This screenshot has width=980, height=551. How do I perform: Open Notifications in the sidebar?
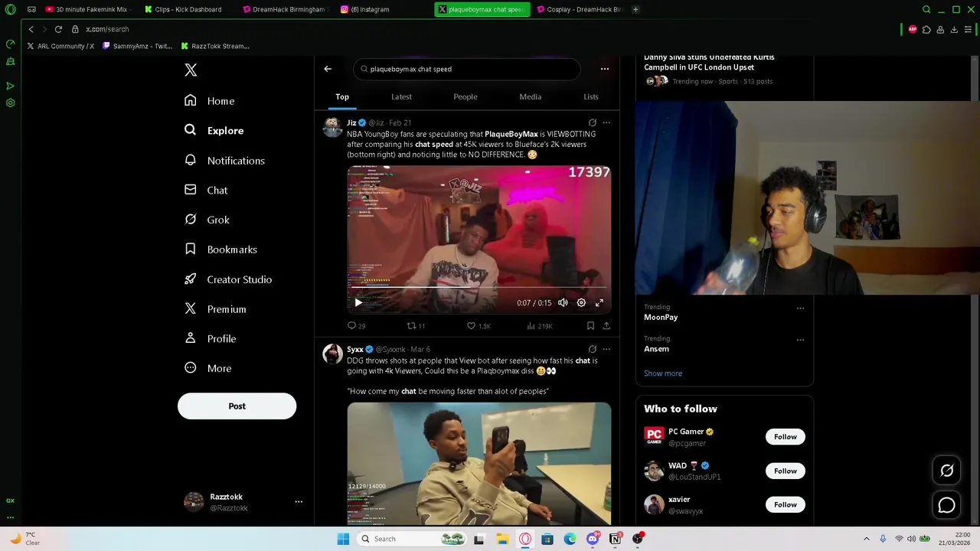224,161
